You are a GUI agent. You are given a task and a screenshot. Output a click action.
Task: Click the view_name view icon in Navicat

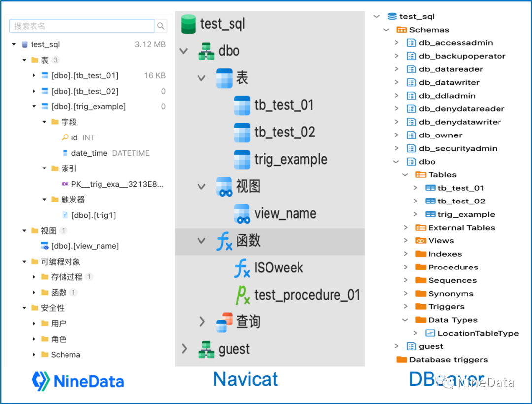click(242, 214)
